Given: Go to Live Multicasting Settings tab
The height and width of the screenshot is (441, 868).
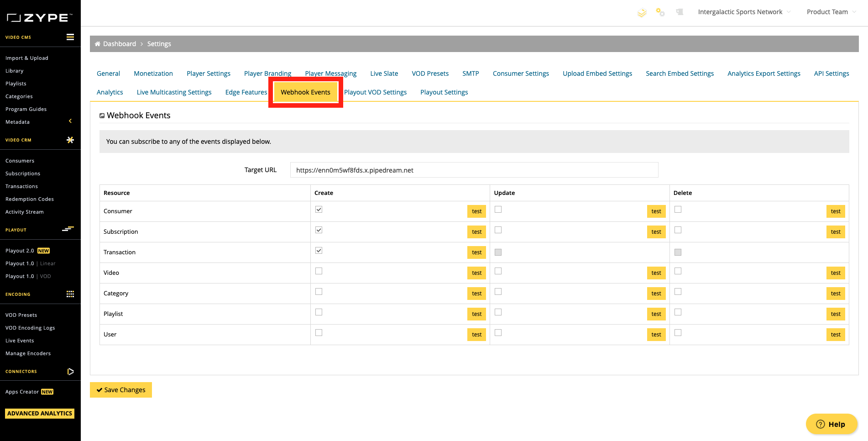Looking at the screenshot, I should (174, 92).
